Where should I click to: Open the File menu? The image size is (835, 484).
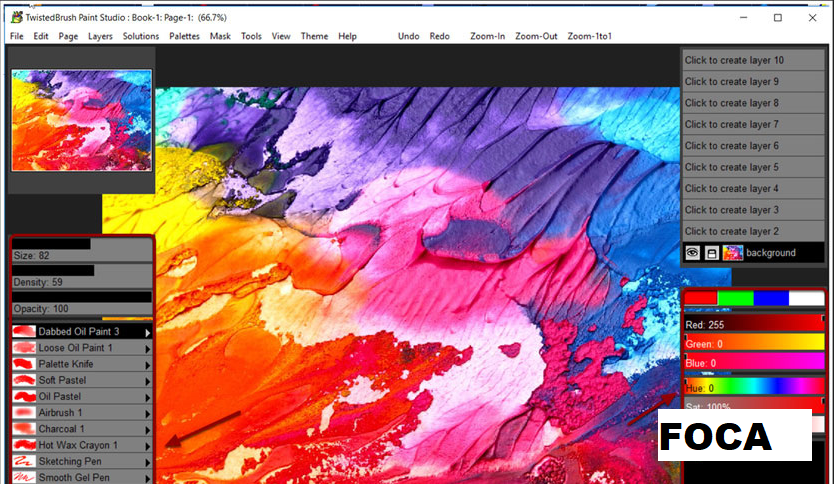17,36
